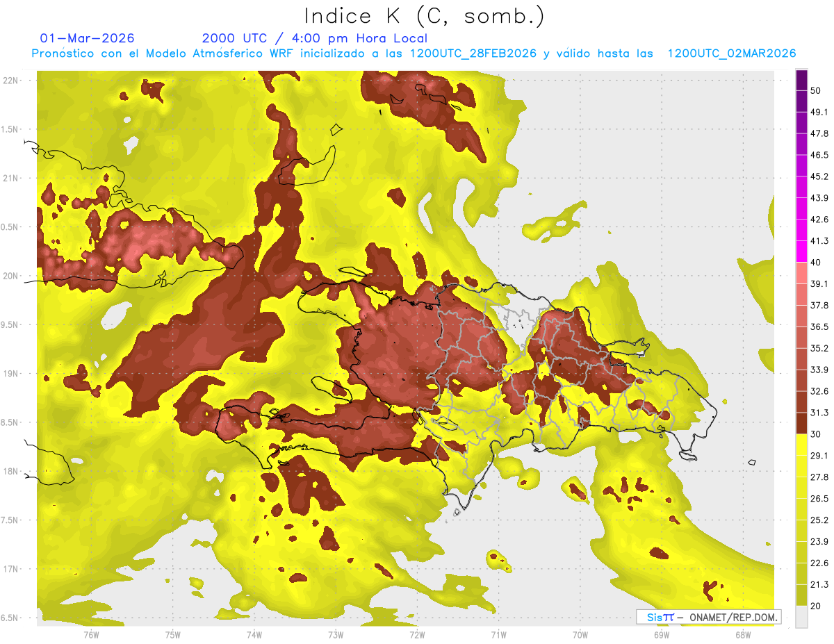Click the colorbar value label 50
Screen dimensions: 834x644
pos(815,90)
